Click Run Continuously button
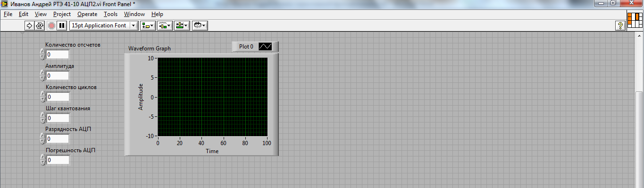The height and width of the screenshot is (188, 644). coord(39,25)
